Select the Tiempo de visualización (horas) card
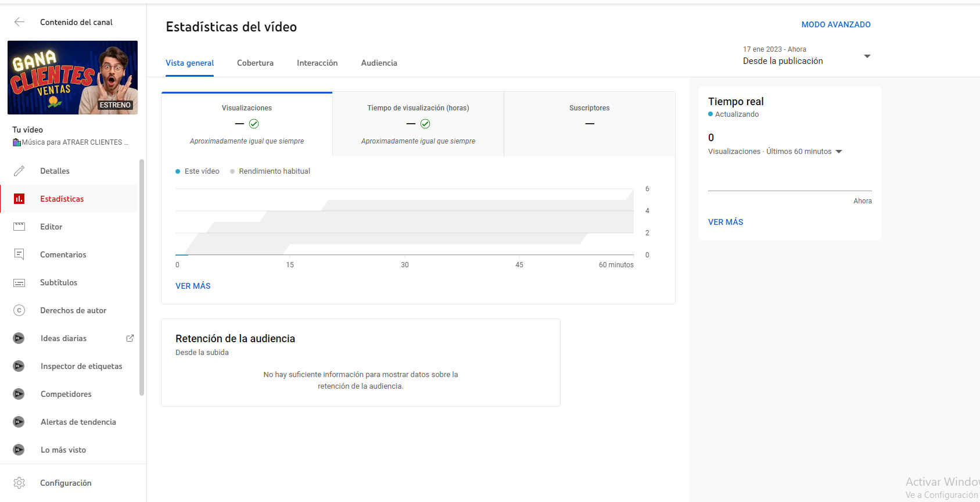 tap(418, 124)
